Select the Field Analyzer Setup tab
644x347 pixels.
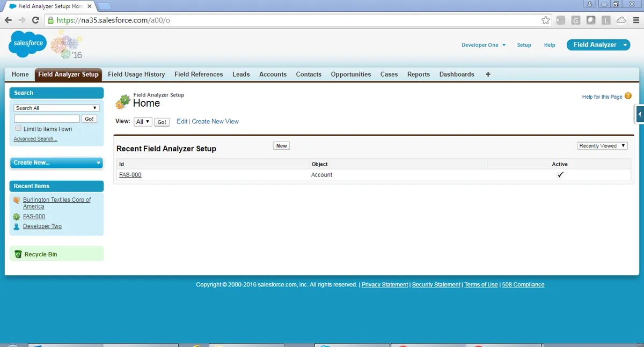[69, 75]
